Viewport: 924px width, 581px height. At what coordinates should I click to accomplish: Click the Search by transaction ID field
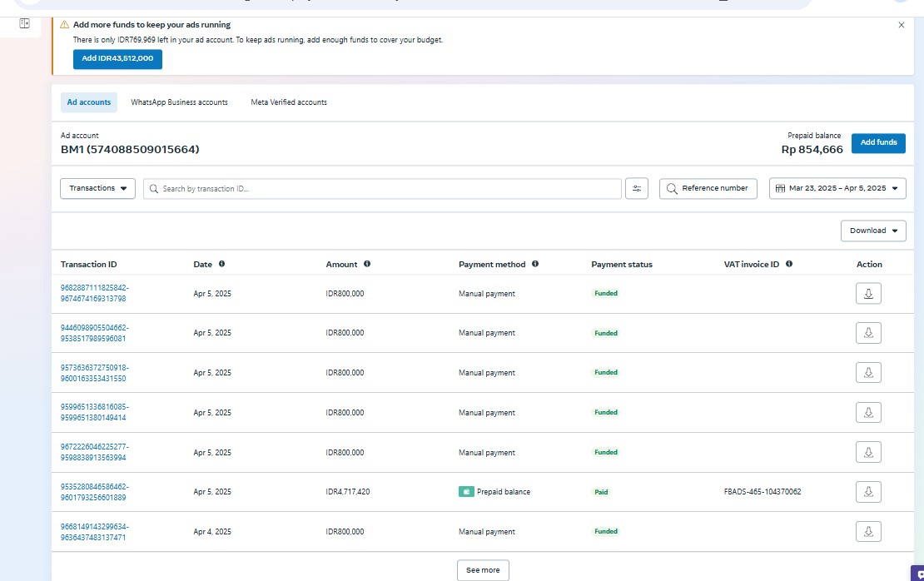pyautogui.click(x=383, y=189)
